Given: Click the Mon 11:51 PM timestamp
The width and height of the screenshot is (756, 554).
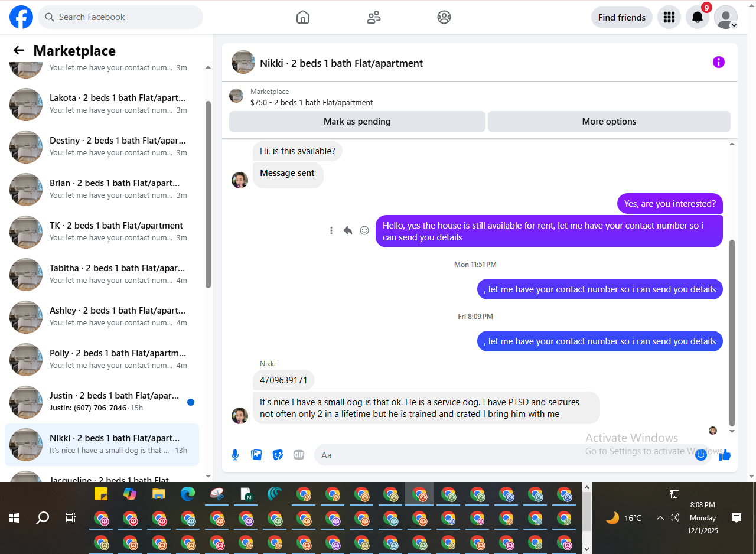Looking at the screenshot, I should pos(475,265).
